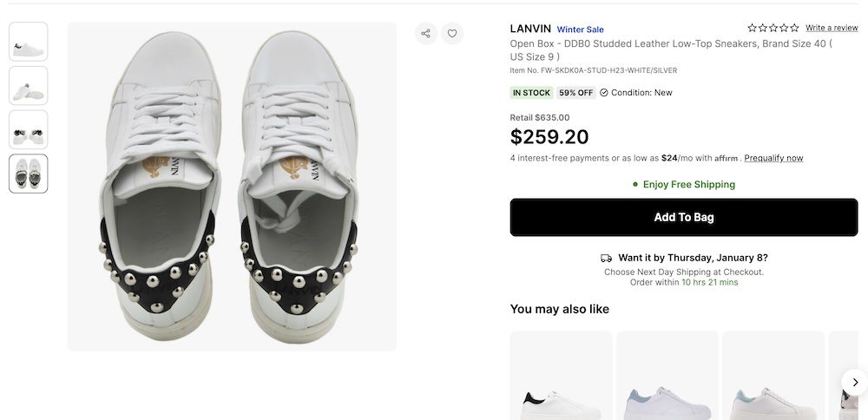Viewport: 868px width, 420px height.
Task: Open the blue-heel sneaker recommendation
Action: [x=667, y=382]
